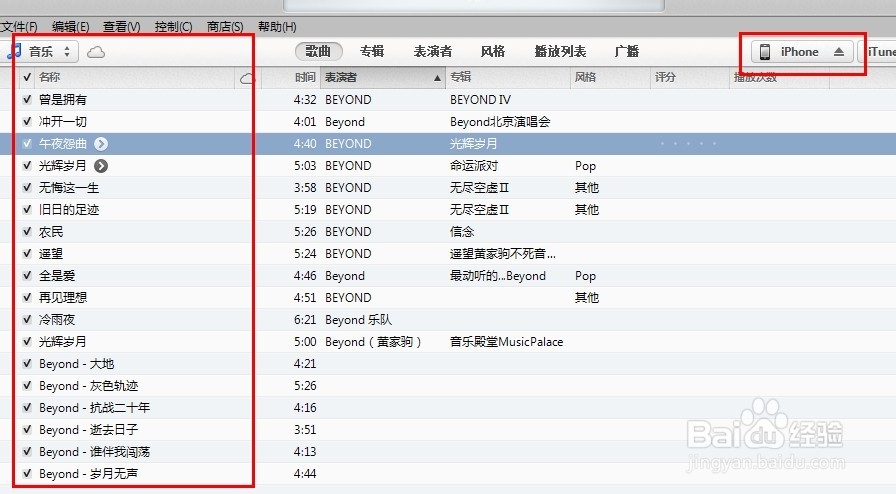Select song title 光辉岁月 with 5:00 duration
The width and height of the screenshot is (896, 494).
point(63,342)
